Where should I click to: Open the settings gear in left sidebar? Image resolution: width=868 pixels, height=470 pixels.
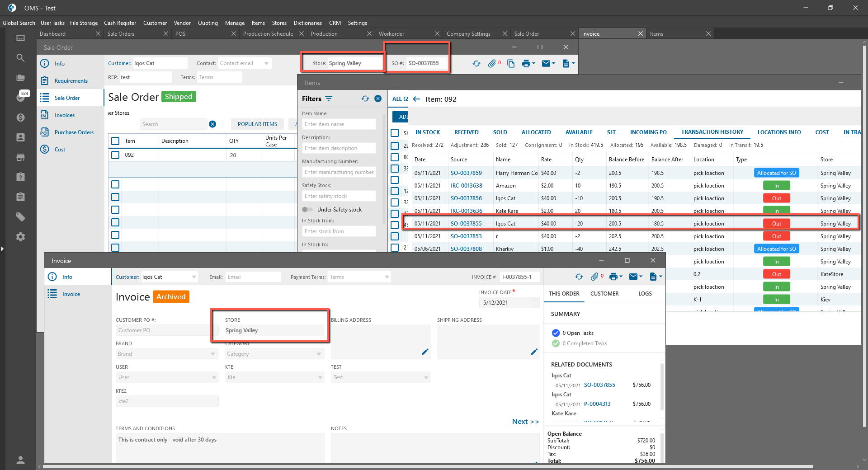pyautogui.click(x=20, y=237)
